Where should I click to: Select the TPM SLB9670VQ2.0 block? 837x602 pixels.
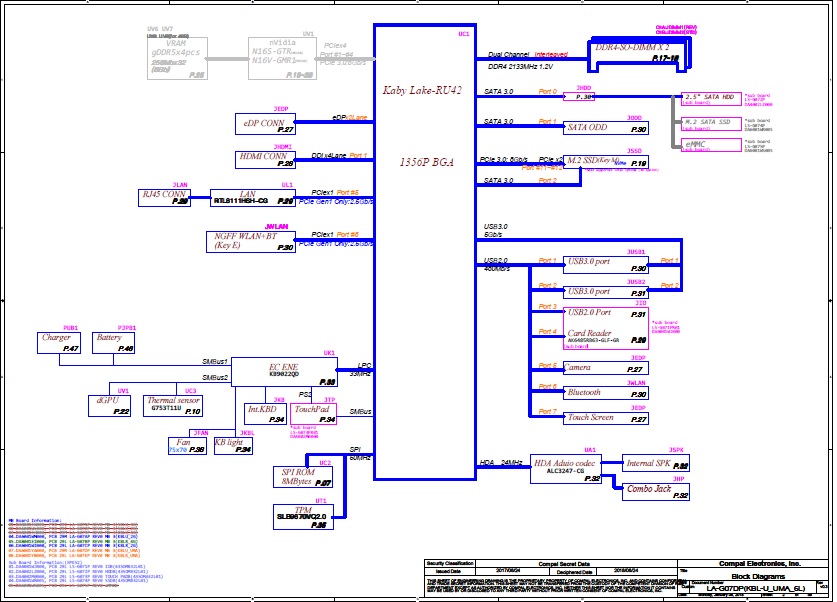[x=303, y=517]
